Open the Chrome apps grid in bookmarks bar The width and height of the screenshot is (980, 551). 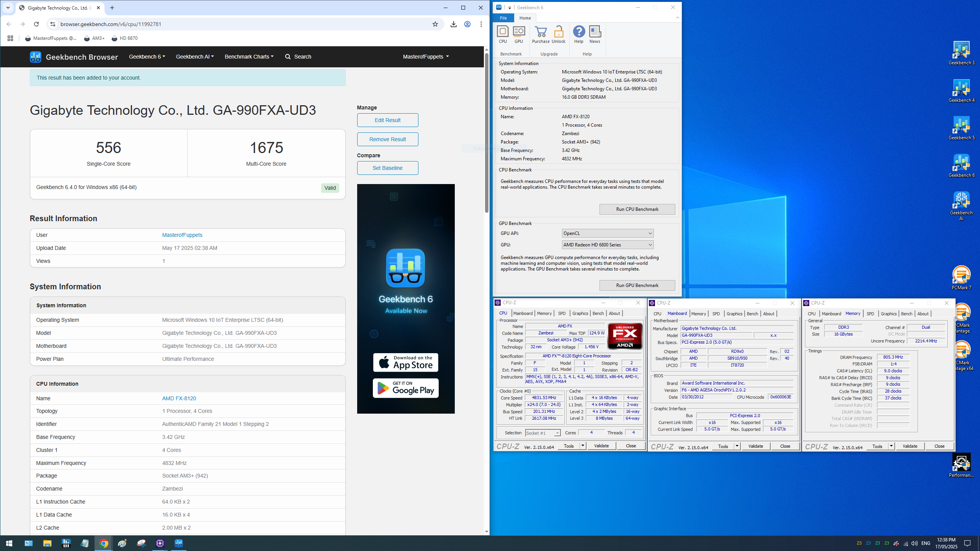[10, 38]
